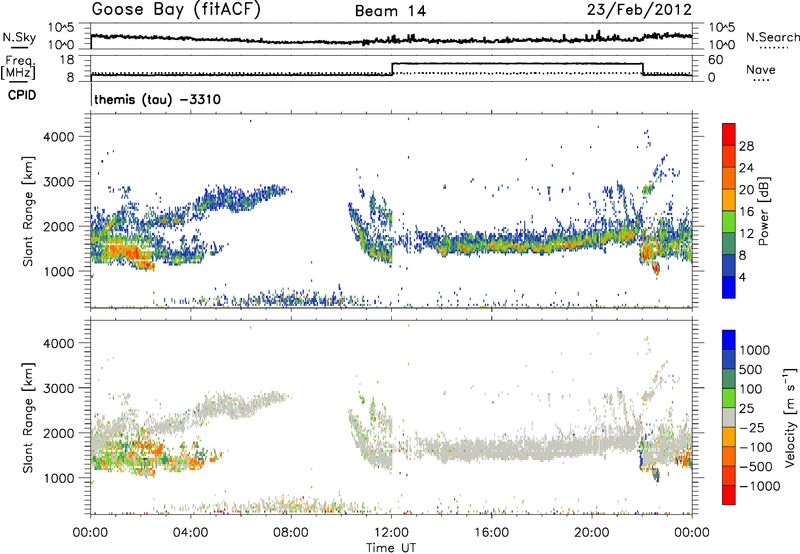Image resolution: width=800 pixels, height=554 pixels.
Task: Click the frequency step-up line at 12:00
Action: pos(392,69)
